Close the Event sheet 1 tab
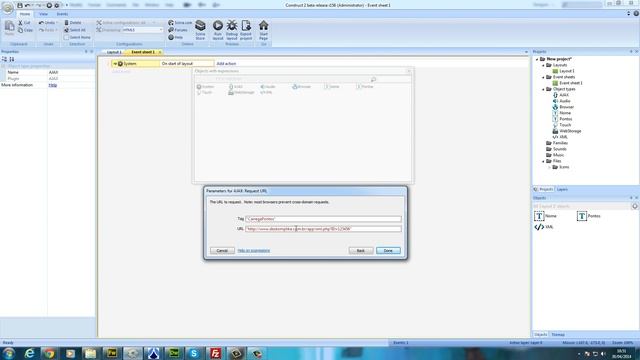 (x=160, y=52)
